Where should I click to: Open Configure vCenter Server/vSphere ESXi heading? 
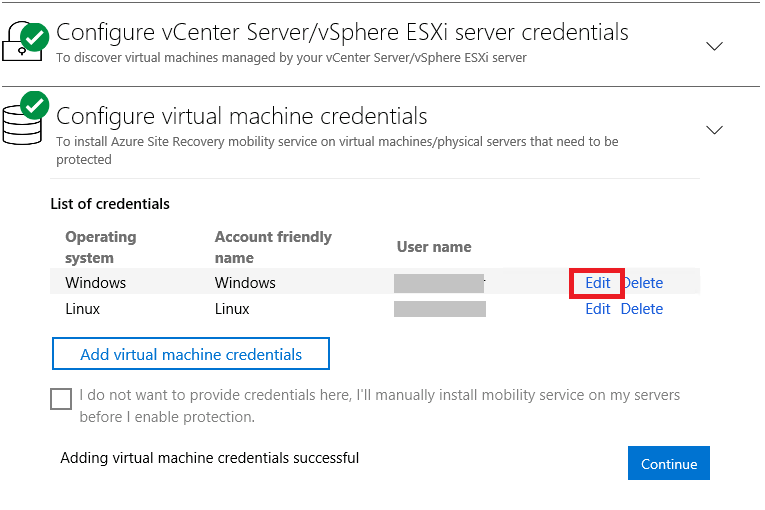pyautogui.click(x=342, y=33)
